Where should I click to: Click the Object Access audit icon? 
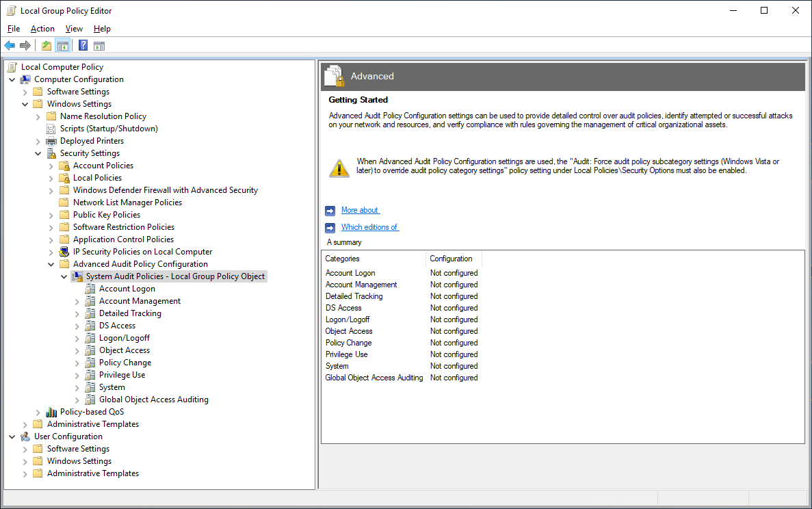tap(90, 350)
